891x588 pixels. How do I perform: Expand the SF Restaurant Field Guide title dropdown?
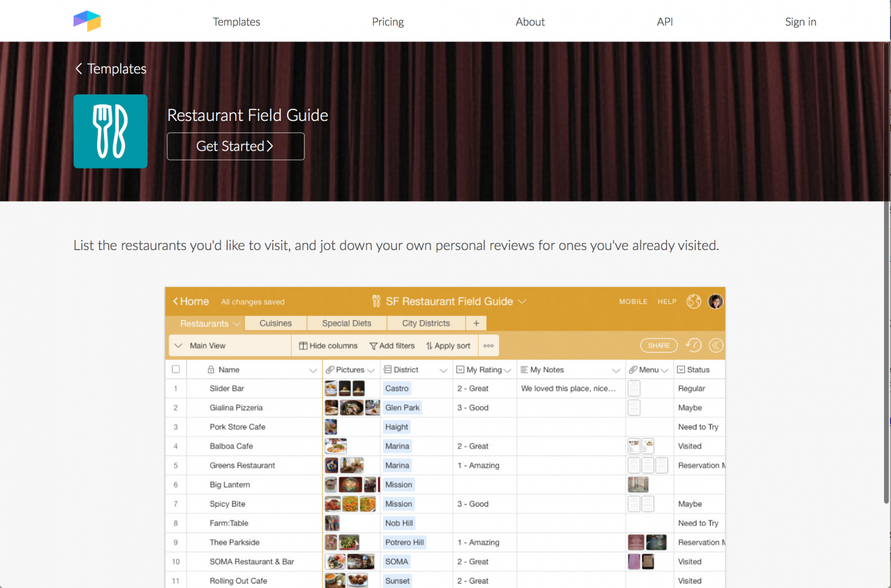tap(522, 302)
